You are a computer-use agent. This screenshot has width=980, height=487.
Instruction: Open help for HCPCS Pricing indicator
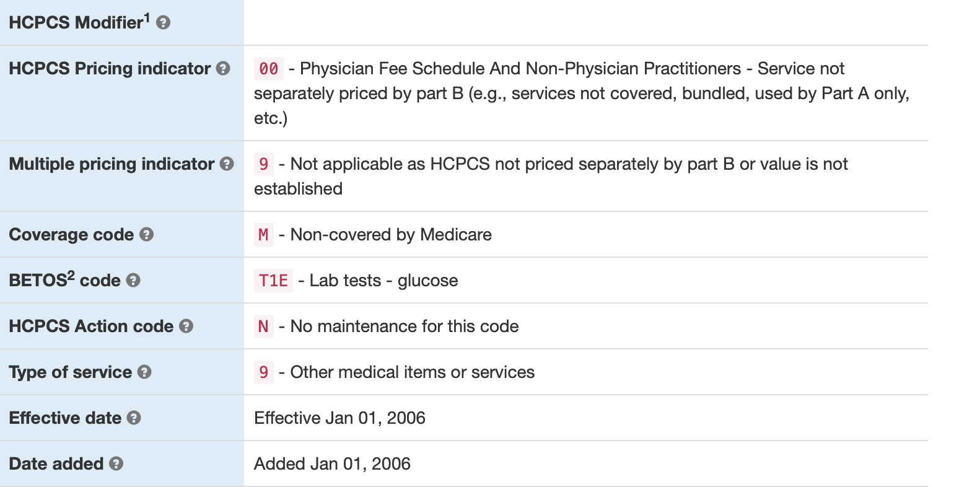[223, 69]
